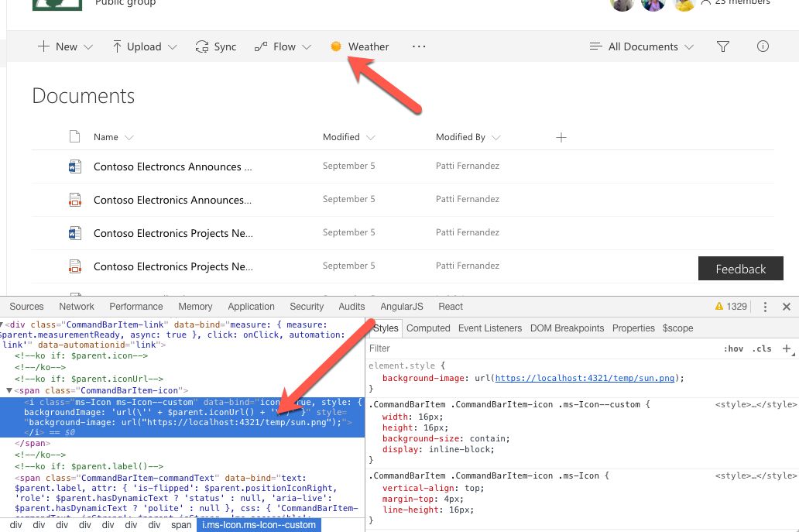799x532 pixels.
Task: Close the DevTools panel
Action: click(787, 306)
